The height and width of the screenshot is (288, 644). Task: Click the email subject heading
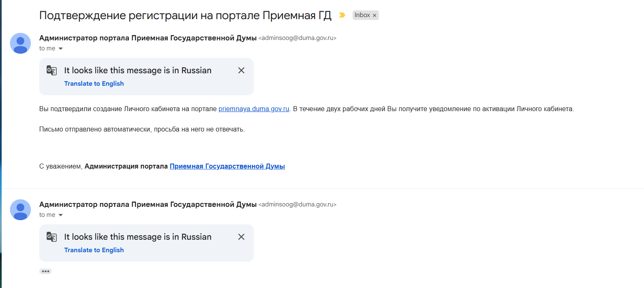185,15
